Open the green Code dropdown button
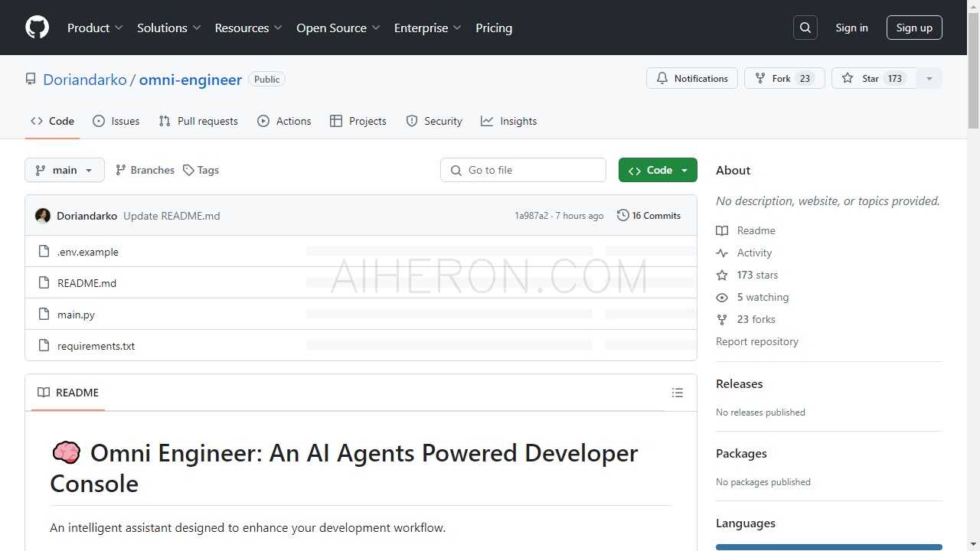Image resolution: width=980 pixels, height=551 pixels. (x=658, y=170)
